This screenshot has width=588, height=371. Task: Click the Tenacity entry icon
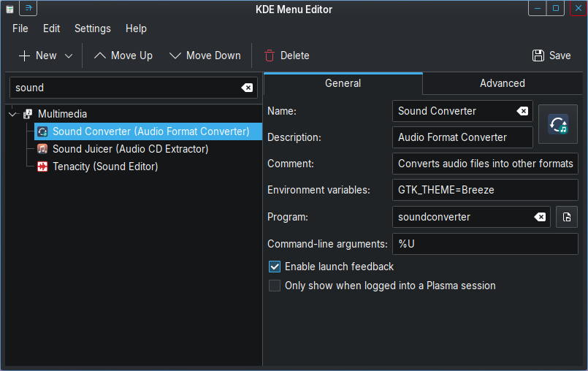pyautogui.click(x=42, y=167)
